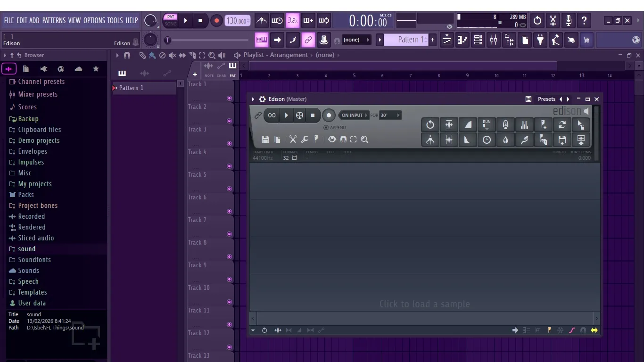This screenshot has width=644, height=362.
Task: Add a new pattern with plus button
Action: click(x=432, y=40)
